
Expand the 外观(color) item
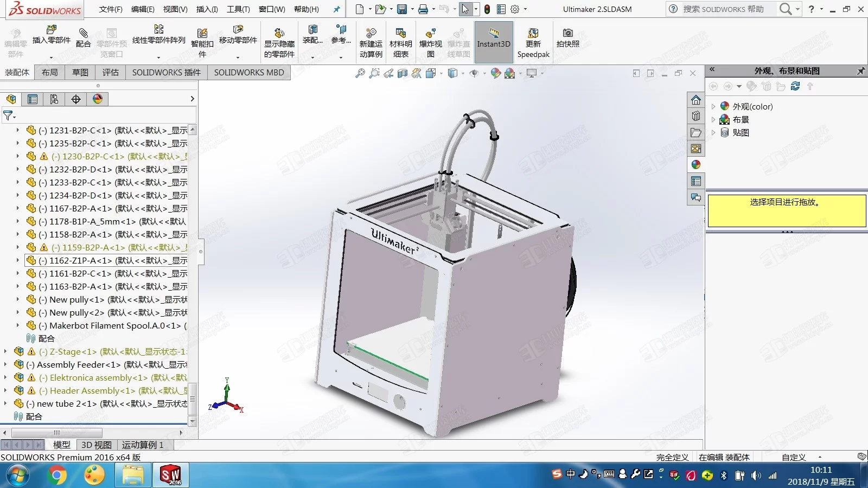pyautogui.click(x=713, y=107)
